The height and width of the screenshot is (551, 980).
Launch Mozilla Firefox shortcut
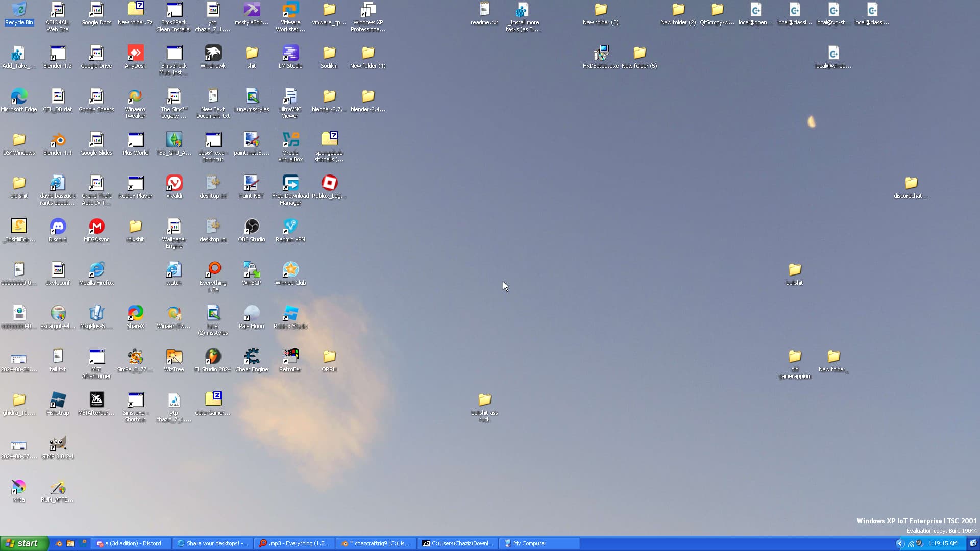96,274
